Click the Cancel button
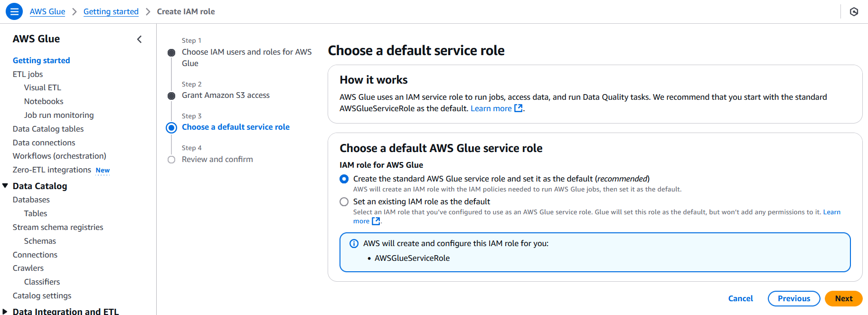 [740, 298]
